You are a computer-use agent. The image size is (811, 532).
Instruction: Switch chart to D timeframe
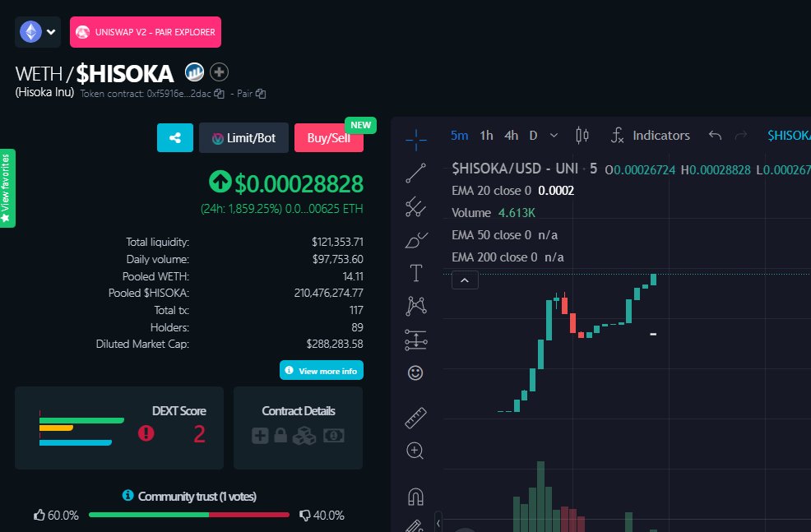click(533, 136)
